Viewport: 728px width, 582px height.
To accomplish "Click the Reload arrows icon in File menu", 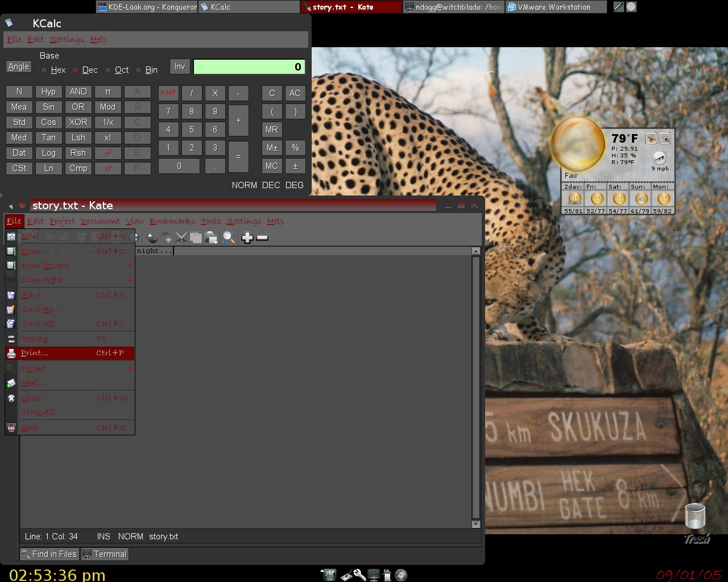I will click(11, 339).
